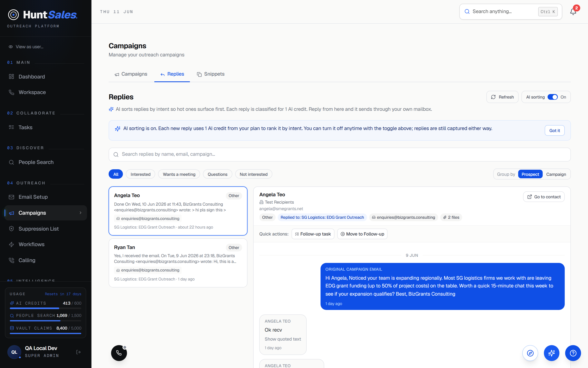Click the Search replies input field
This screenshot has width=588, height=368.
(x=340, y=154)
